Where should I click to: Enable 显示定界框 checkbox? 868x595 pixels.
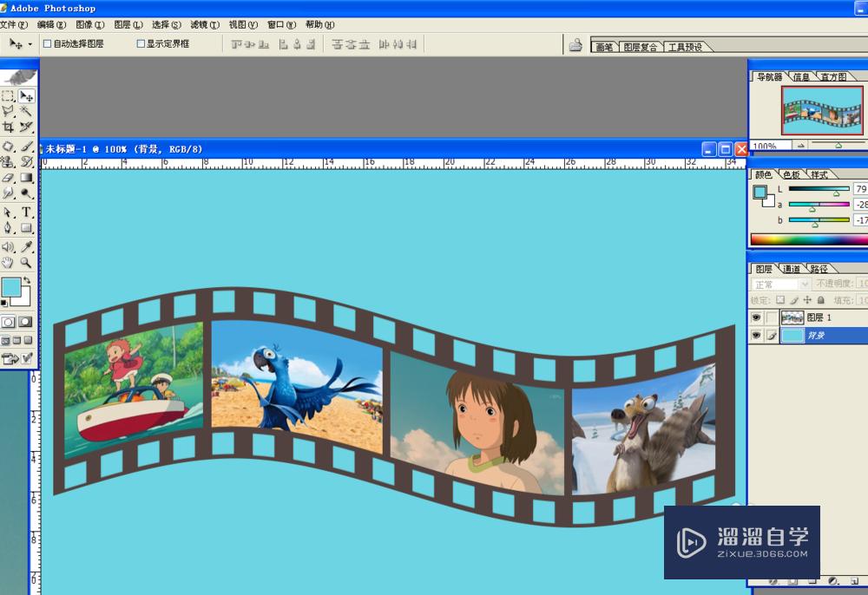tap(141, 43)
